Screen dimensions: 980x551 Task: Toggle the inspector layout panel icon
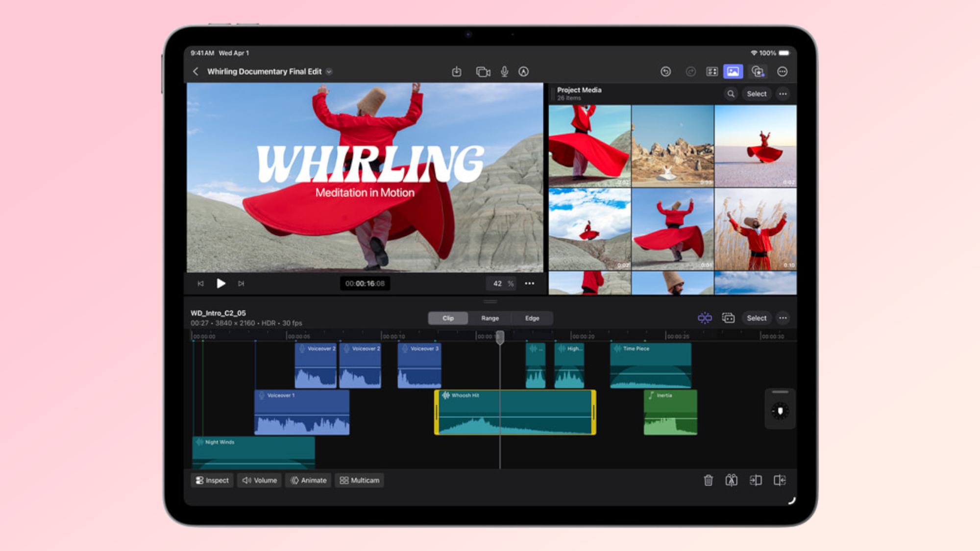pos(711,72)
